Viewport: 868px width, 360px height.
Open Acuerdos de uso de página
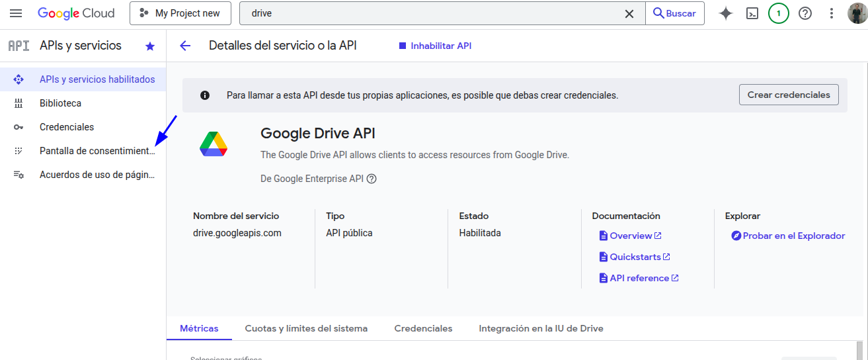tap(83, 175)
